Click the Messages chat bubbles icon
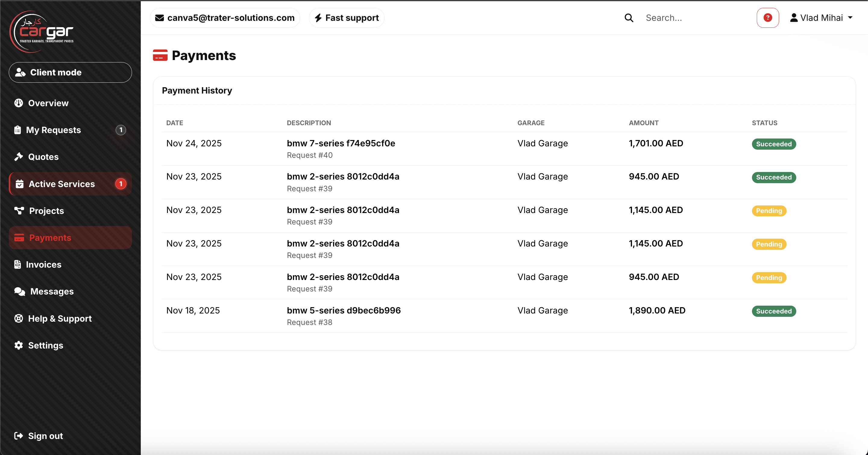Viewport: 868px width, 455px height. [20, 291]
